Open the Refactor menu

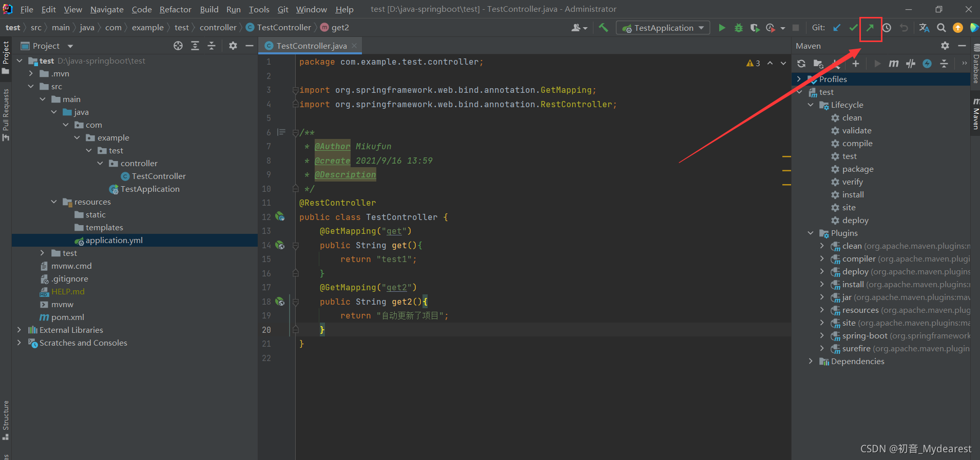tap(175, 9)
